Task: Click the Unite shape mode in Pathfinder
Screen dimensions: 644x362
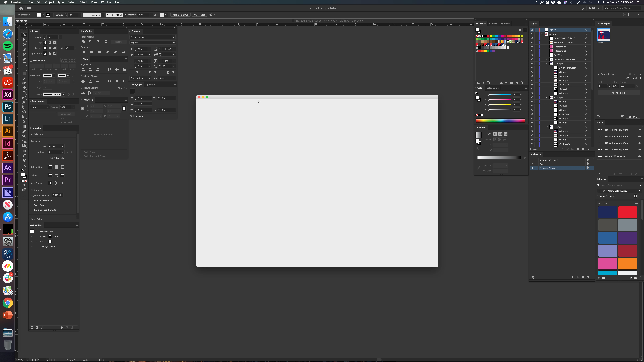Action: point(83,42)
